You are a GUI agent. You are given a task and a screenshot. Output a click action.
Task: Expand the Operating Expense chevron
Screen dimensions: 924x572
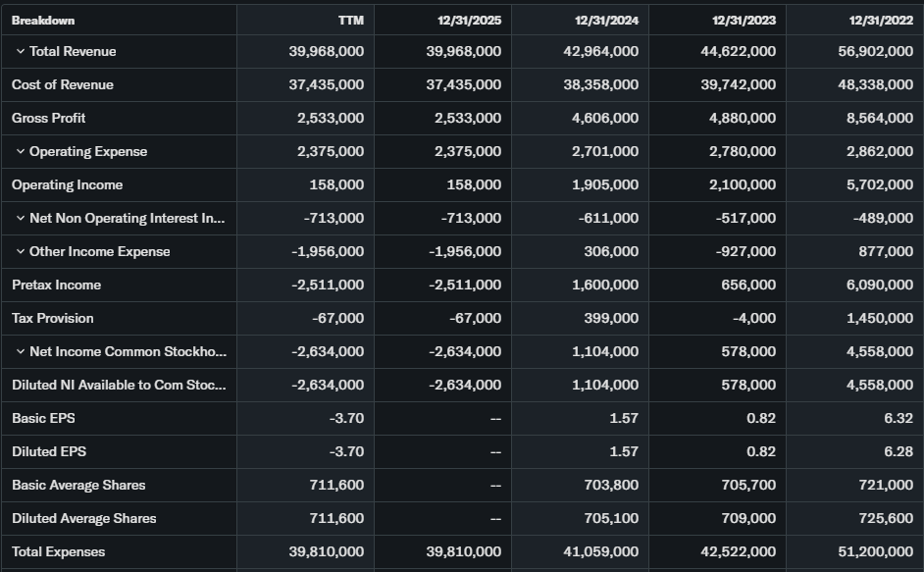coord(21,151)
